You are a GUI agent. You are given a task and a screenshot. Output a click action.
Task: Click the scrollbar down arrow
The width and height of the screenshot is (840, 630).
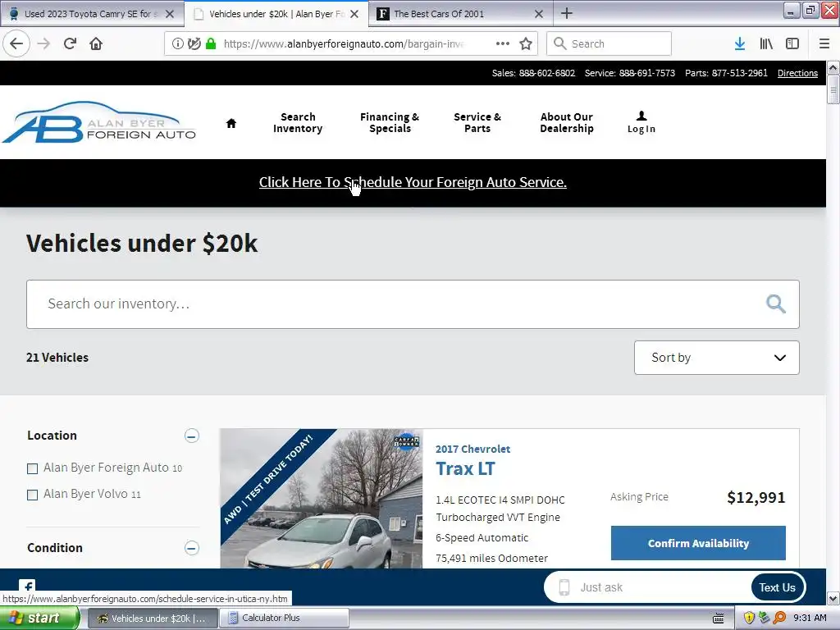point(833,598)
